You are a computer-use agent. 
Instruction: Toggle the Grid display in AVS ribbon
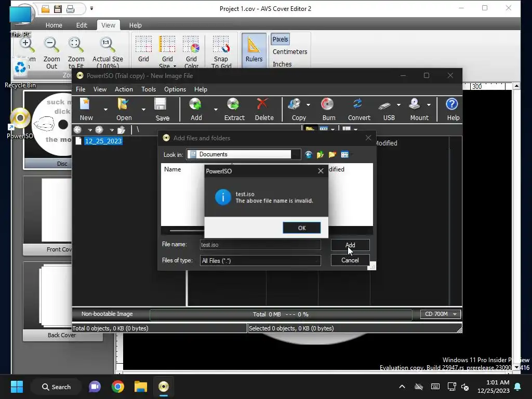coord(143,50)
